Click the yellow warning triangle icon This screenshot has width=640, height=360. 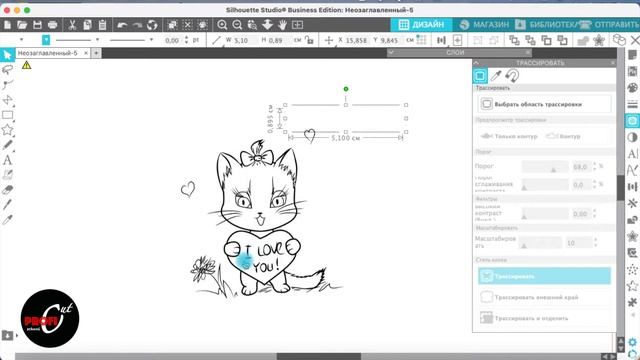(x=27, y=65)
